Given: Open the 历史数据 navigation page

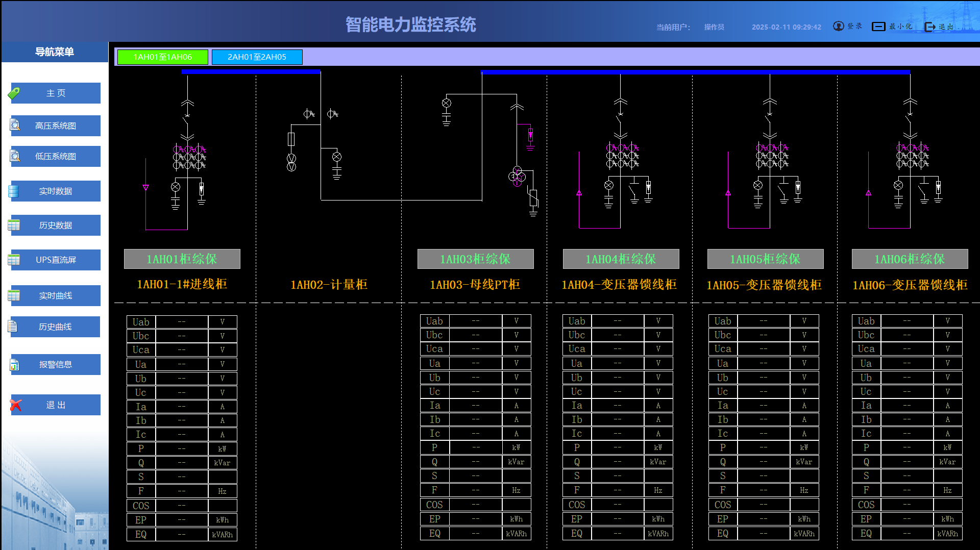Looking at the screenshot, I should click(x=56, y=226).
